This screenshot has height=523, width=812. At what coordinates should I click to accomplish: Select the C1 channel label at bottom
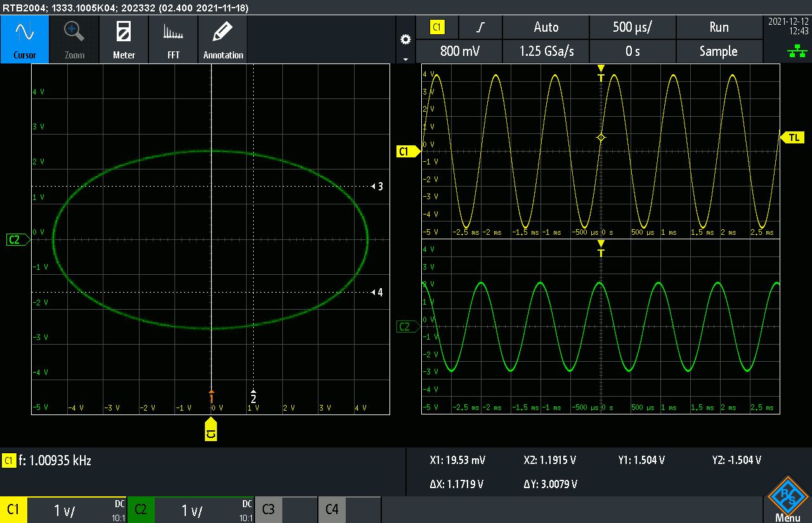(13, 510)
